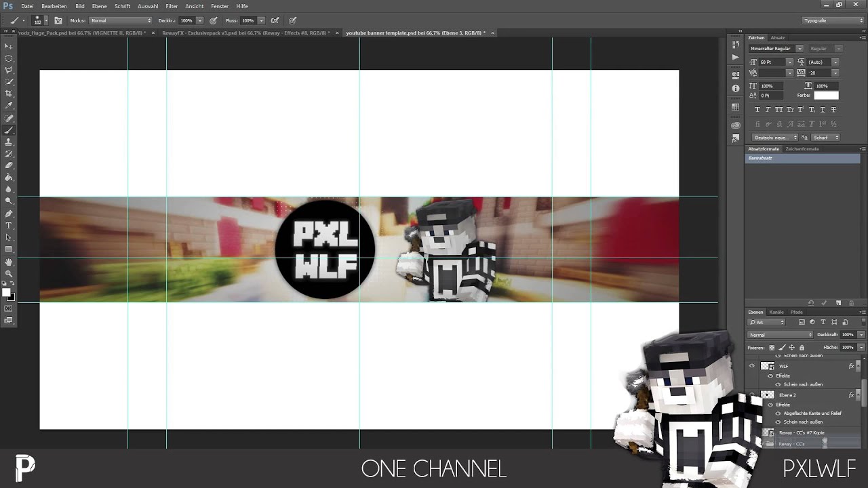Open layer blend mode Normal dropdown
Viewport: 868px width, 488px height.
[x=781, y=335]
